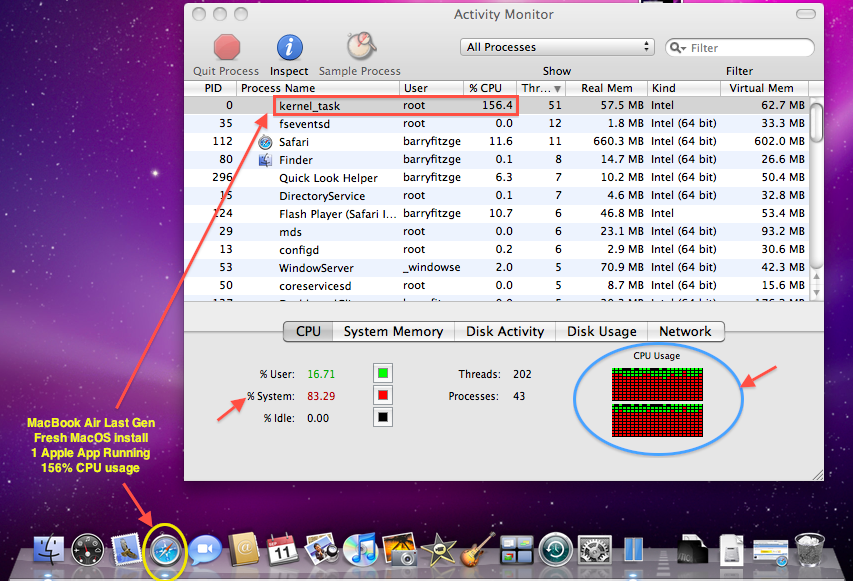
Task: Click the black % Idle color swatch
Action: click(383, 418)
